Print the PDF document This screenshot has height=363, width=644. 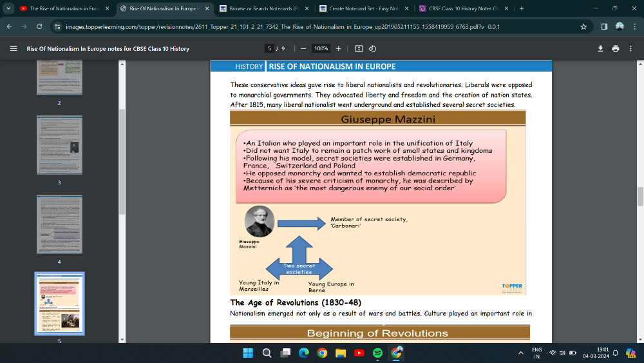pyautogui.click(x=616, y=48)
